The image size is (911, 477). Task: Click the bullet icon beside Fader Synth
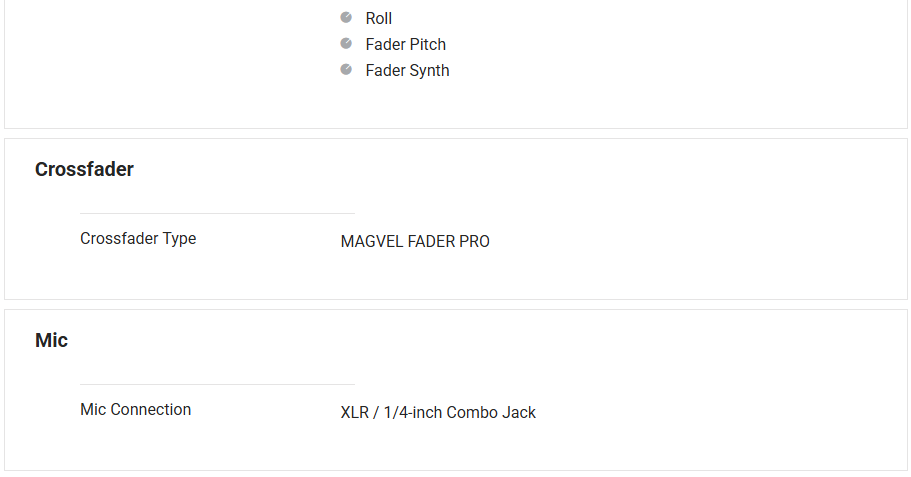[x=346, y=70]
